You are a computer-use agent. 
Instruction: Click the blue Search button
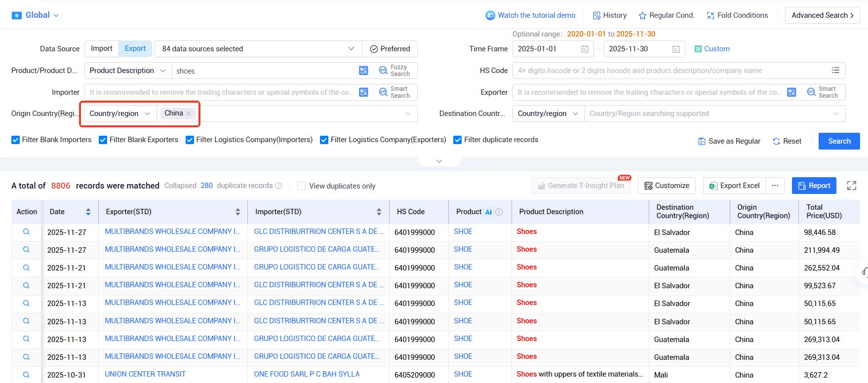pos(839,141)
